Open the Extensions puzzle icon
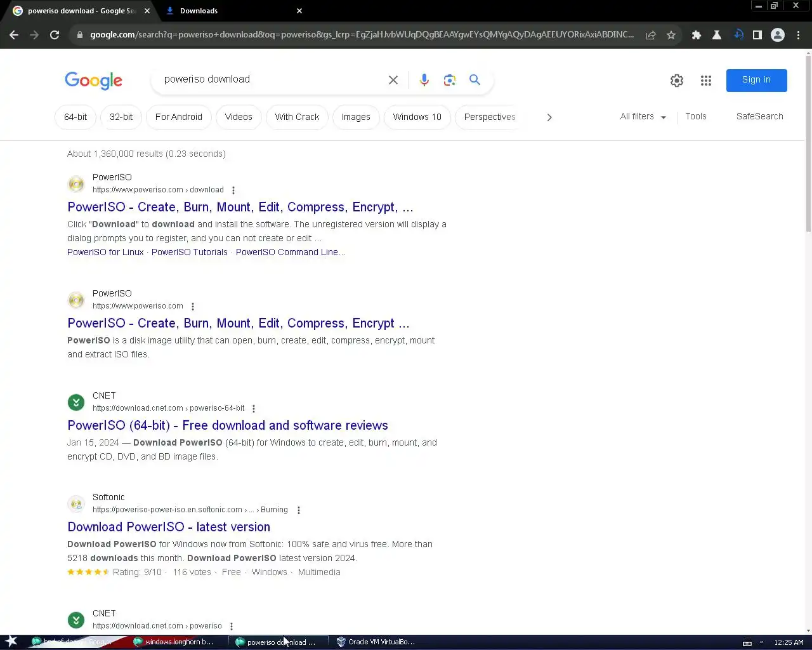This screenshot has width=812, height=650. tap(697, 35)
